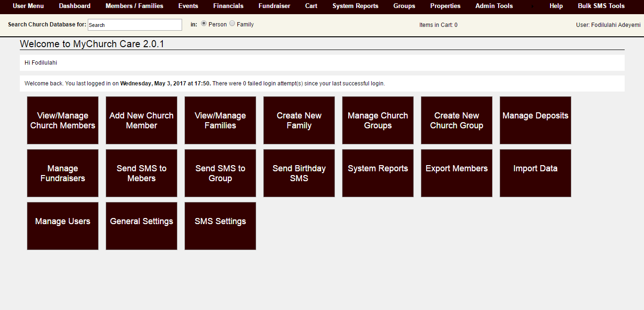Click the Items in Cart: 0 text
The image size is (644, 310).
438,25
